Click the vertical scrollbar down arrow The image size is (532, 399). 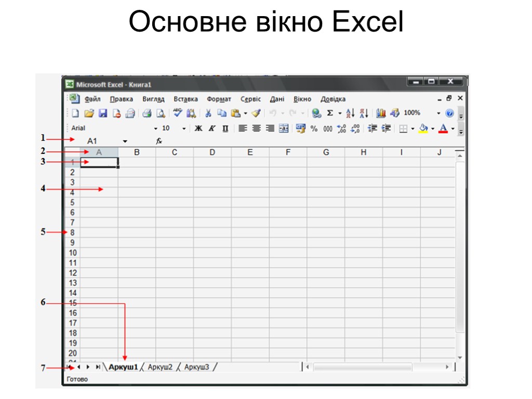tap(460, 357)
